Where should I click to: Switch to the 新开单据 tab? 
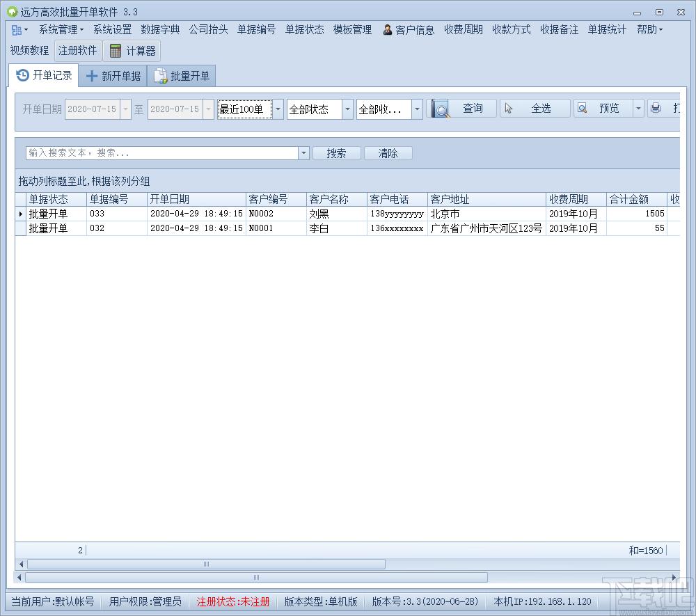[x=113, y=76]
